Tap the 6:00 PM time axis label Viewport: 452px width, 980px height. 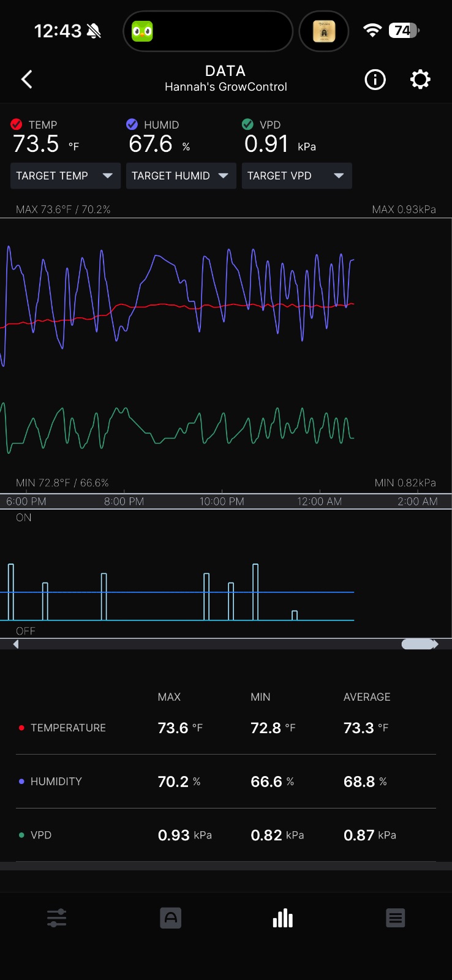[26, 502]
